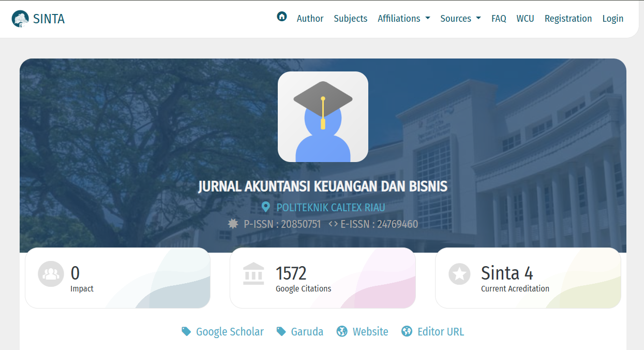644x350 pixels.
Task: Open the FAQ page
Action: click(499, 19)
